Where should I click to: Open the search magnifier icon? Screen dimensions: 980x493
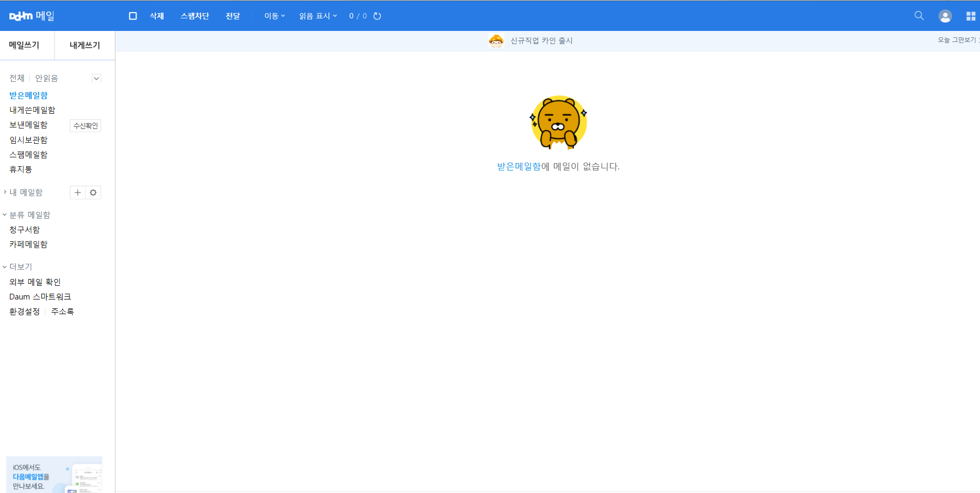(919, 16)
